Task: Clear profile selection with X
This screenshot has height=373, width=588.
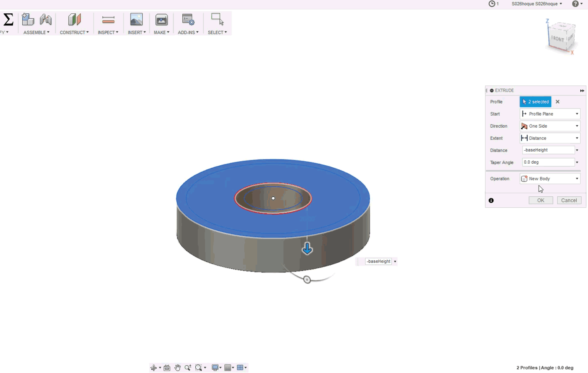Action: click(558, 102)
